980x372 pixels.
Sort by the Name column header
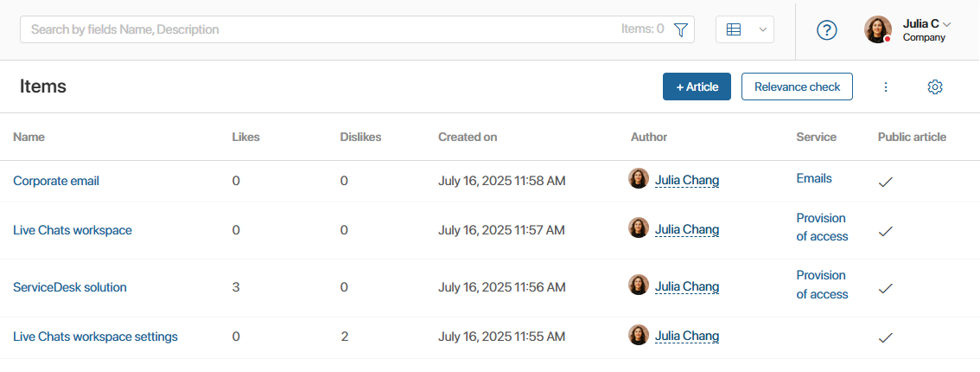(29, 137)
